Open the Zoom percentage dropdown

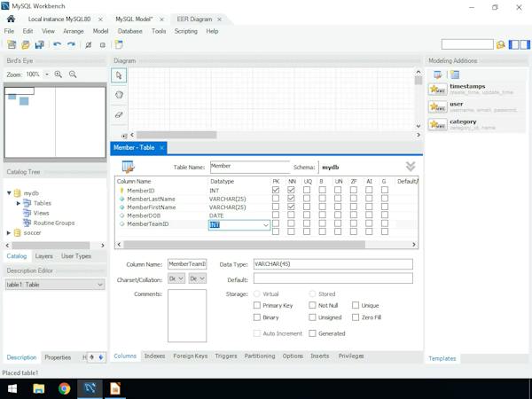pos(47,74)
